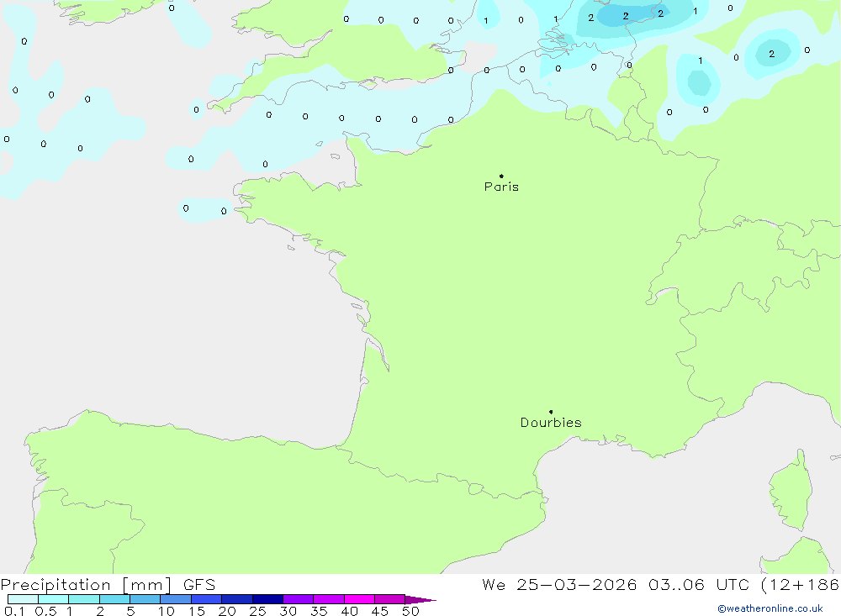Click the over-50 legend arrow tip
This screenshot has width=841, height=616.
pos(421,600)
